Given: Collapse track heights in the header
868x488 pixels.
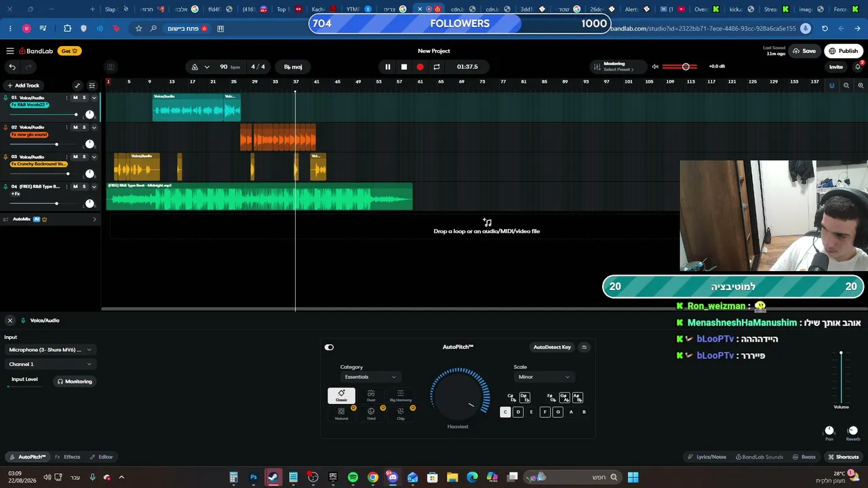Looking at the screenshot, I should pos(92,85).
